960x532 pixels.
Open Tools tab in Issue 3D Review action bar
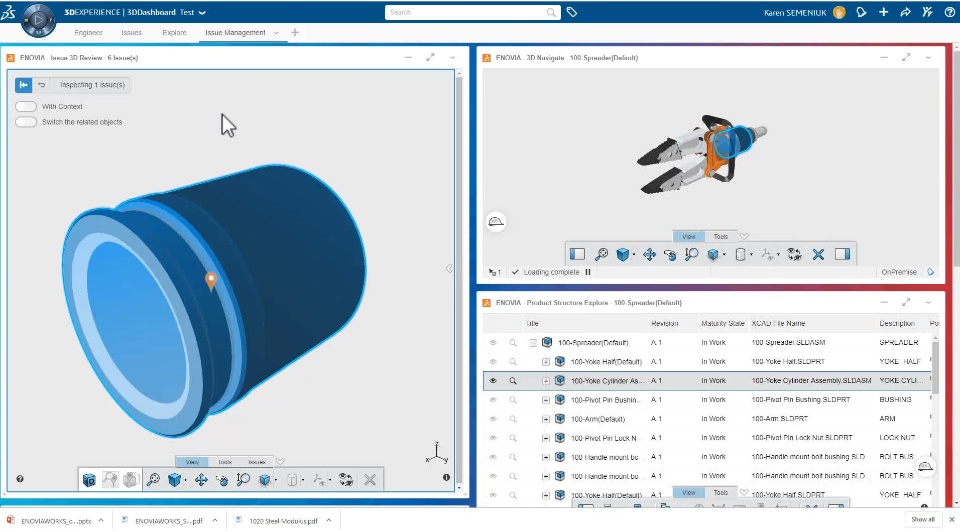pyautogui.click(x=225, y=462)
